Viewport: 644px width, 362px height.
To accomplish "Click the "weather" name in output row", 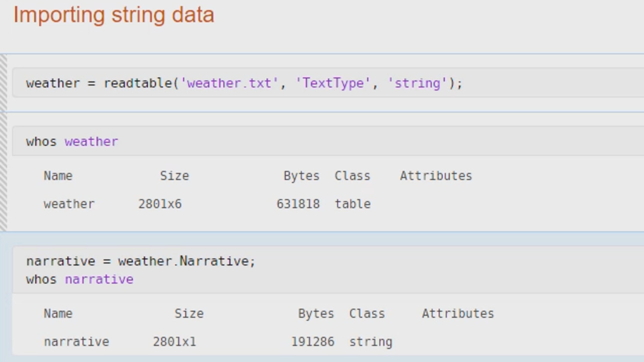I will coord(69,204).
